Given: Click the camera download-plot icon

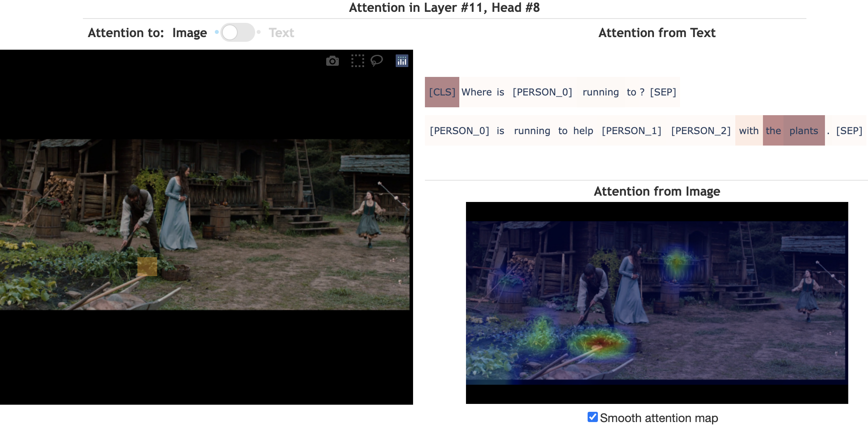Looking at the screenshot, I should coord(332,61).
